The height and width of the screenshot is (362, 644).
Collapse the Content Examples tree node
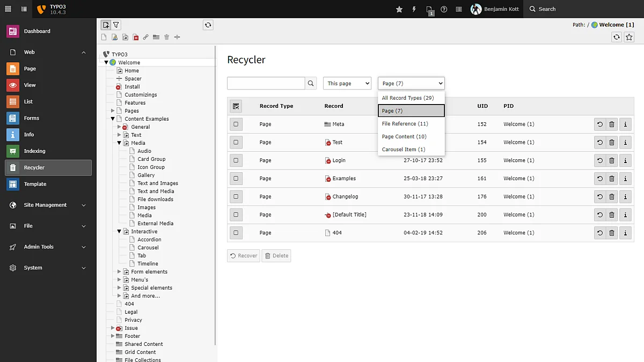click(113, 119)
